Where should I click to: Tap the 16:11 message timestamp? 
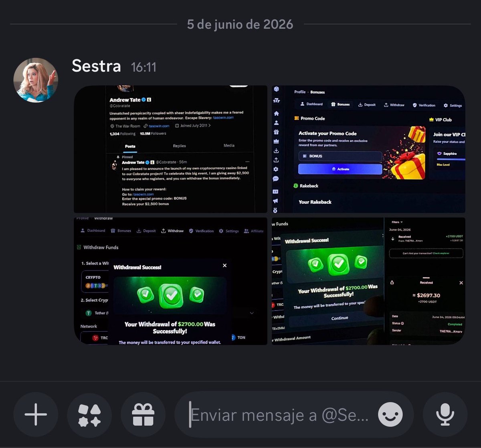[143, 67]
